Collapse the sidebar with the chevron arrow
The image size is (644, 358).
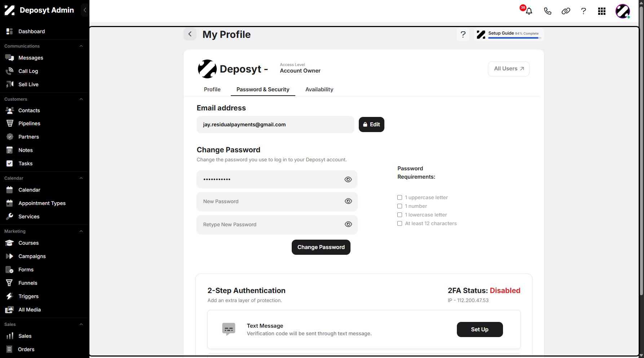[85, 10]
